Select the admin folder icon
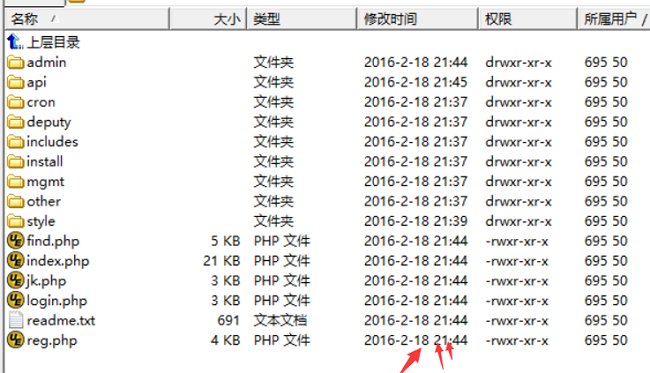 (x=15, y=62)
